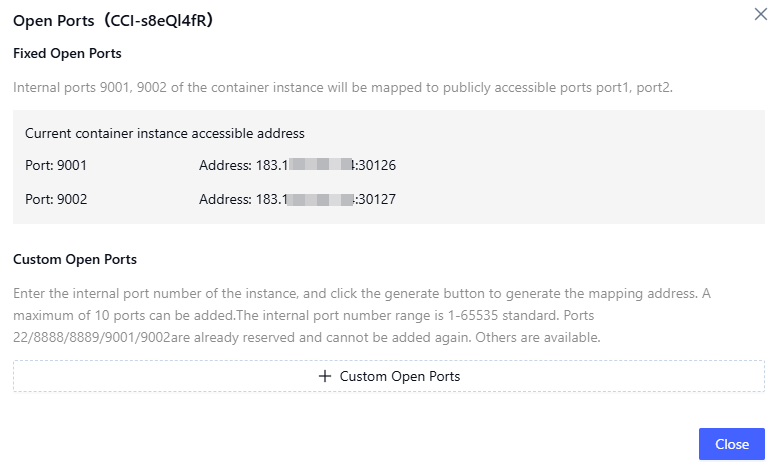Click the current container accessible address label
Image resolution: width=779 pixels, height=472 pixels.
(x=165, y=133)
